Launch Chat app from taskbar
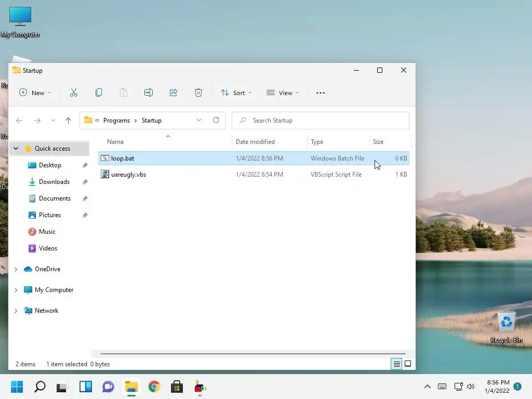Screen dimensions: 532x399 point(108,387)
